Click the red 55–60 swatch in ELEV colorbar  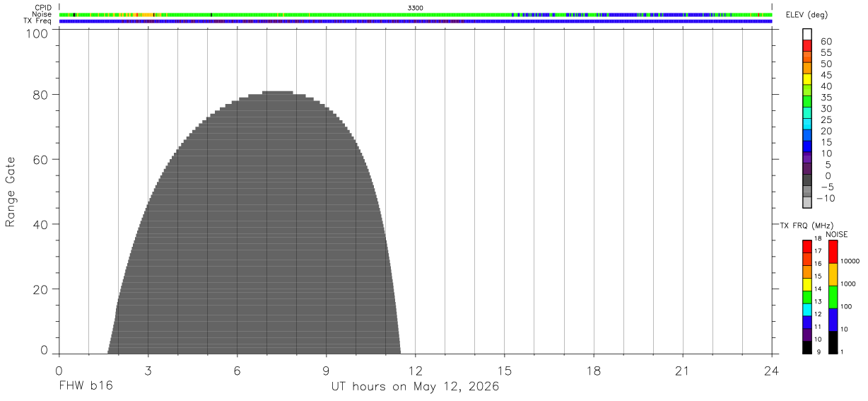coord(807,45)
